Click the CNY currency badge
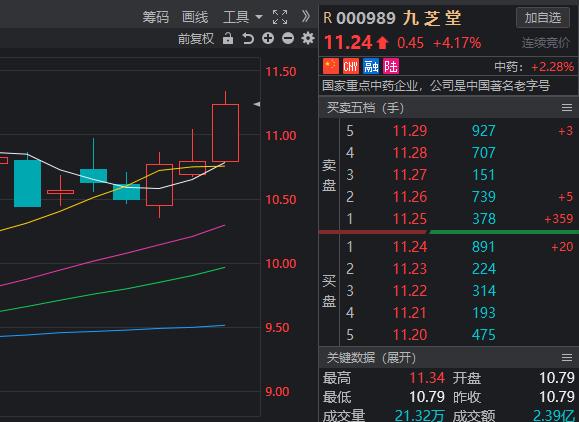The width and height of the screenshot is (579, 422). pos(350,66)
